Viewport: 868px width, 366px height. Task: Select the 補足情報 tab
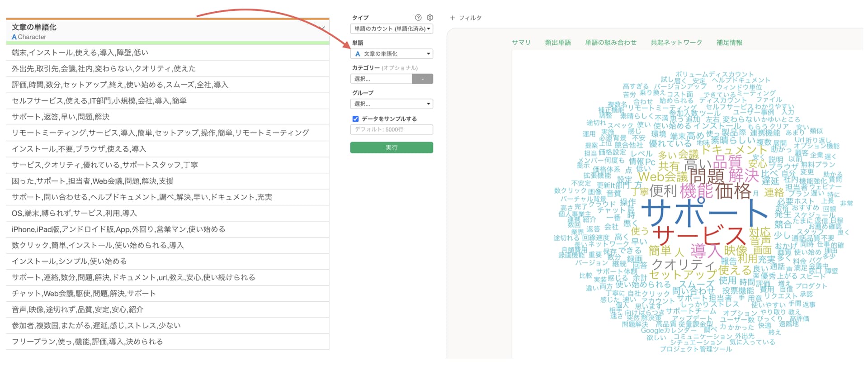pos(729,43)
